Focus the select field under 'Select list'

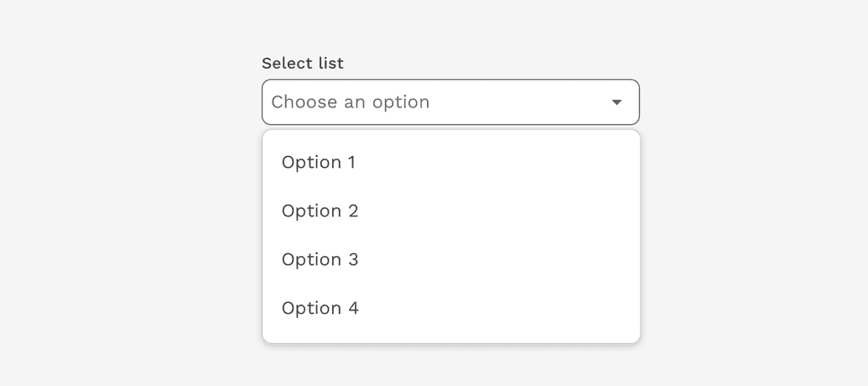coord(450,102)
